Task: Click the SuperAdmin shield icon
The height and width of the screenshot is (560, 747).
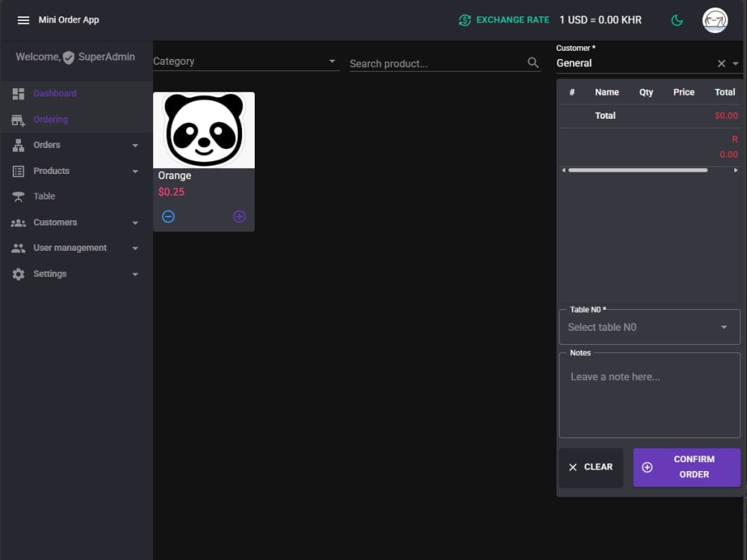Action: coord(69,57)
